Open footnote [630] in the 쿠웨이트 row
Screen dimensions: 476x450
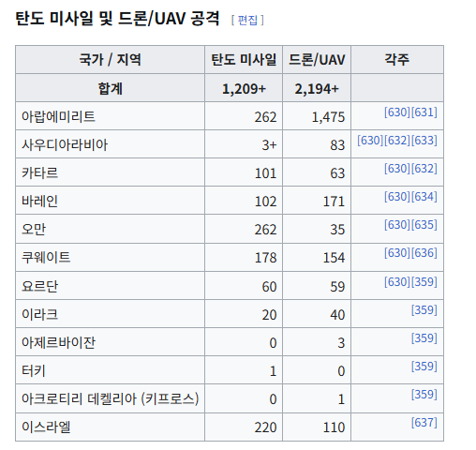click(x=397, y=252)
